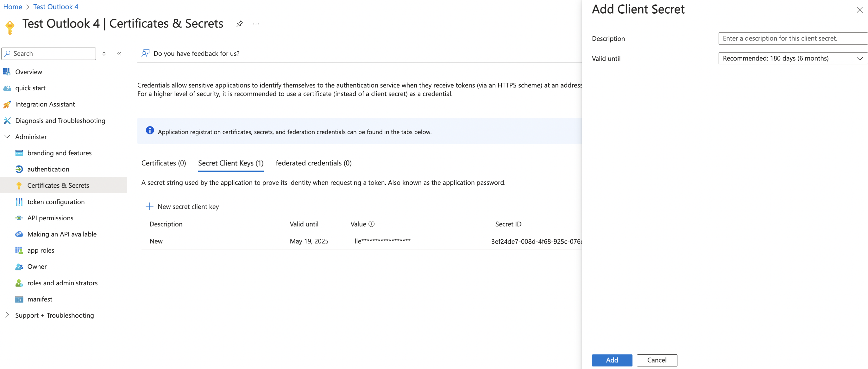Click the plus icon for new secret

tap(149, 206)
